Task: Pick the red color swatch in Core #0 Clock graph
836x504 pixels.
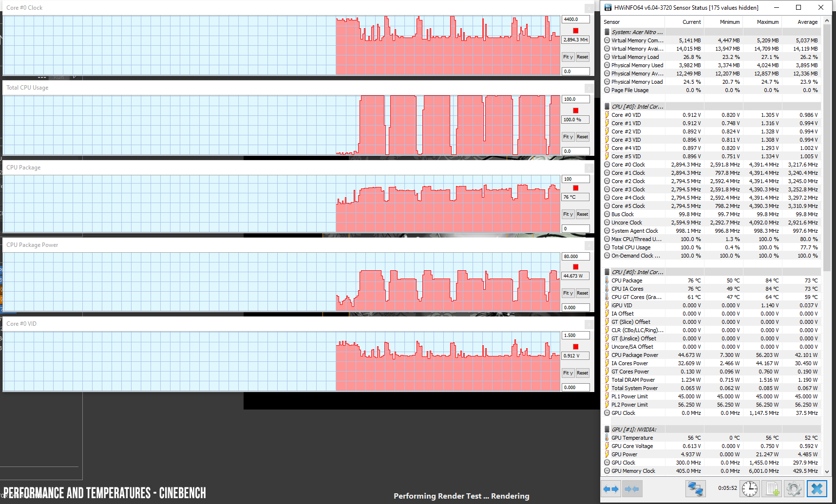Action: [x=575, y=31]
